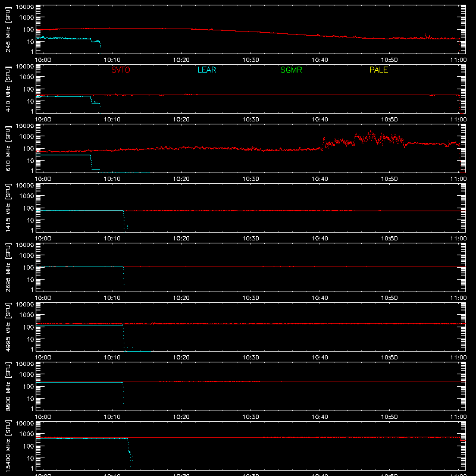The height and width of the screenshot is (476, 476).
Task: Click 10:10 time label under 245 MHz panel
Action: click(112, 60)
